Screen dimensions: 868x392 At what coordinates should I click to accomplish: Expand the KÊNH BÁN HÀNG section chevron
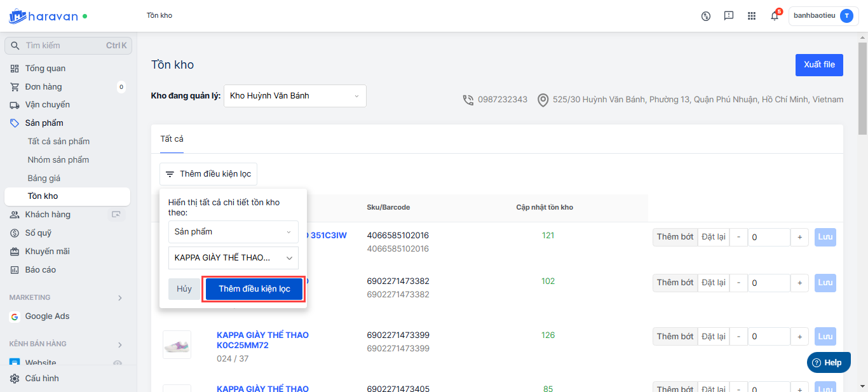pos(120,344)
